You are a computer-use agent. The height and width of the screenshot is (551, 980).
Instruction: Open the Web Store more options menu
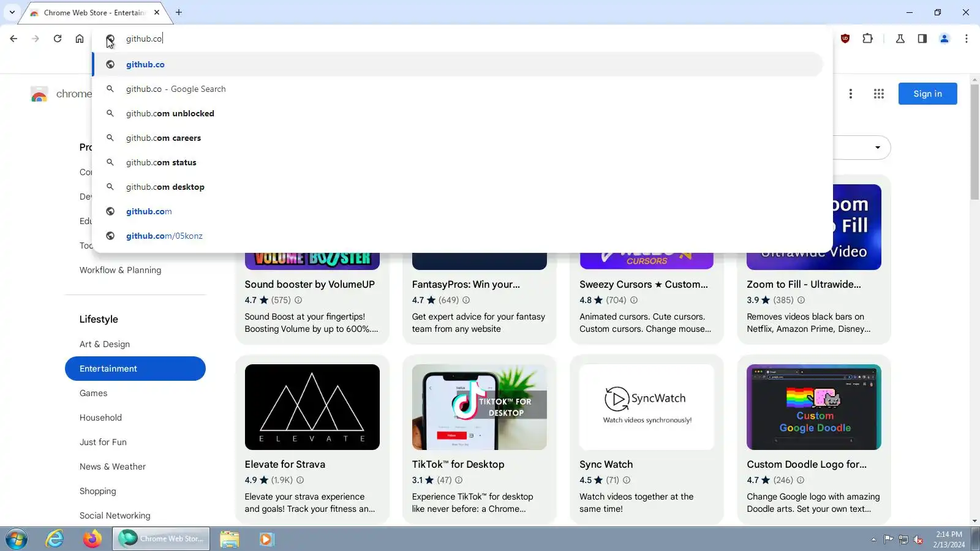click(x=850, y=94)
